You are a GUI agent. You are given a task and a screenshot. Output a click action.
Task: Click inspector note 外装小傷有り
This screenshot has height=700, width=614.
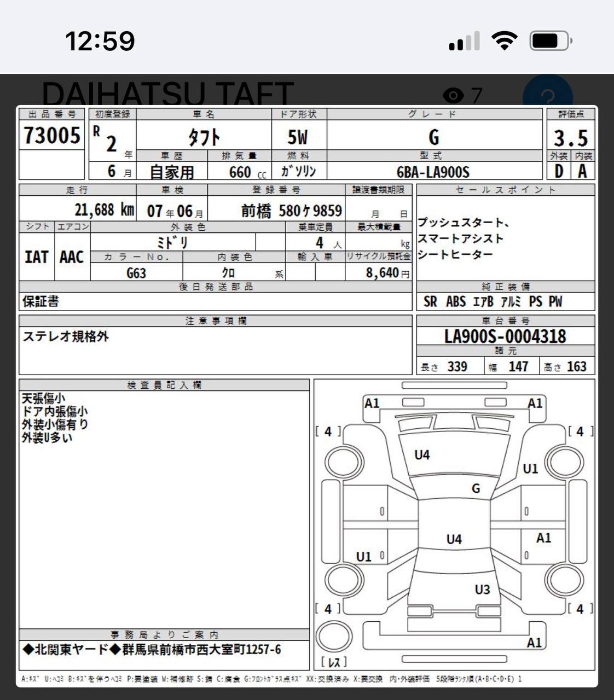pyautogui.click(x=55, y=424)
